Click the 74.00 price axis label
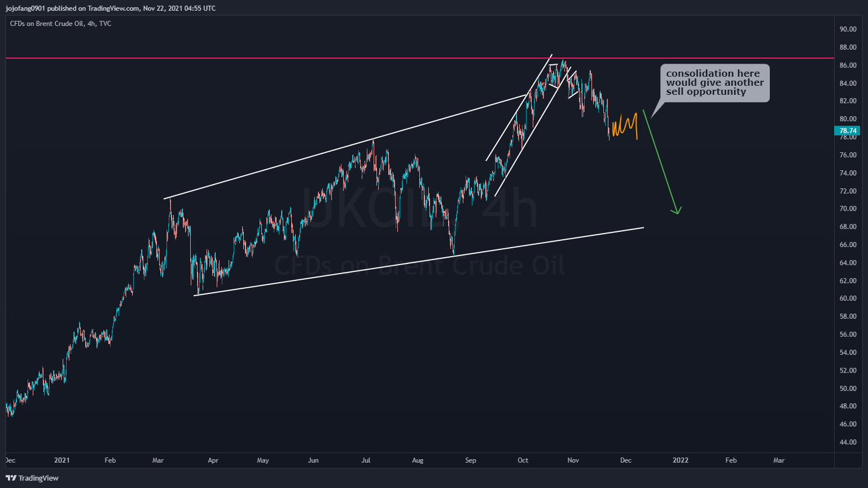 click(x=848, y=173)
